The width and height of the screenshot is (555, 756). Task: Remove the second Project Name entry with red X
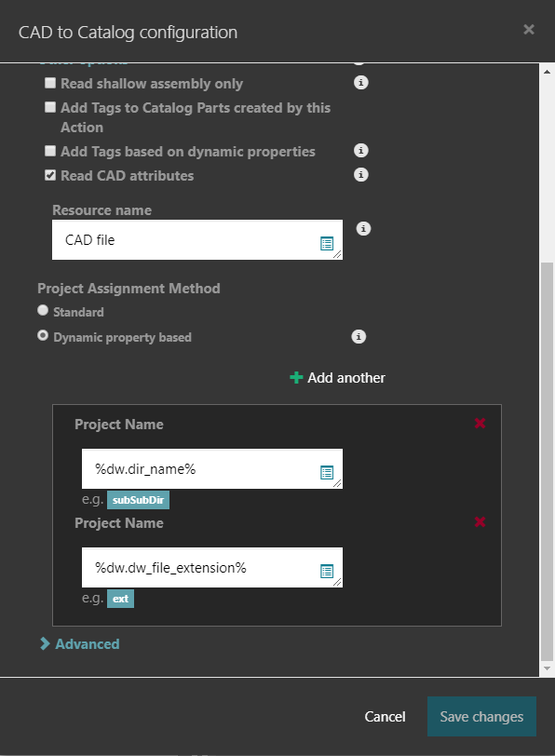[x=480, y=521]
